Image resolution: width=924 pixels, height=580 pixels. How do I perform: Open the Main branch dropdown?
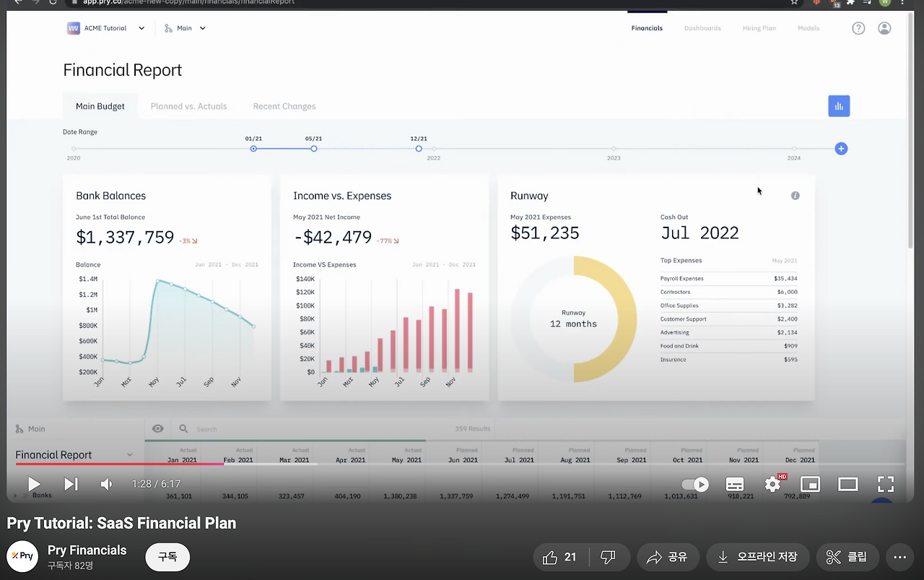coord(185,28)
